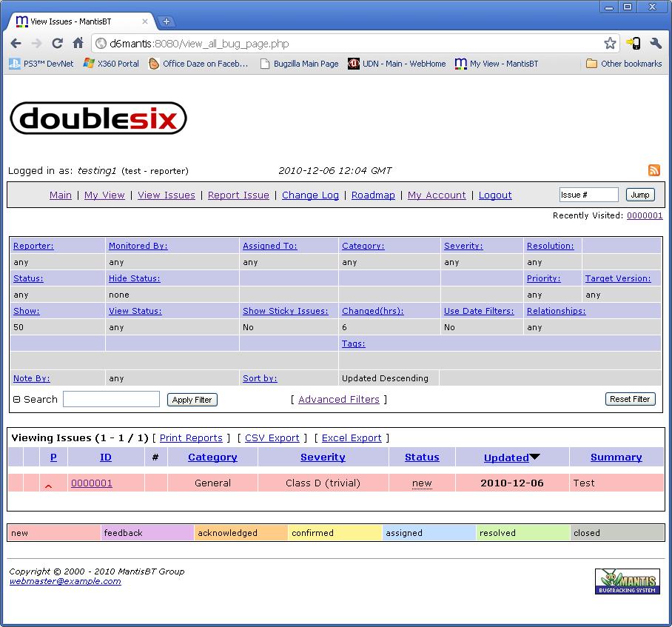This screenshot has height=627, width=672.
Task: Collapse the filter box using the minus toggle
Action: click(x=16, y=400)
